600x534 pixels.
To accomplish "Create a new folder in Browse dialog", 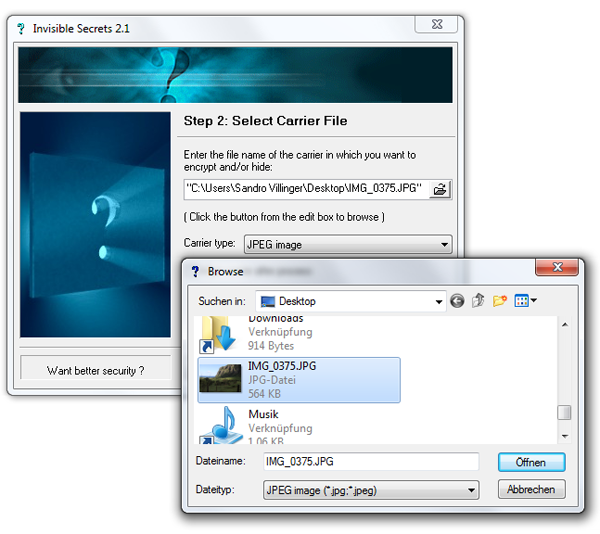I will click(x=499, y=301).
